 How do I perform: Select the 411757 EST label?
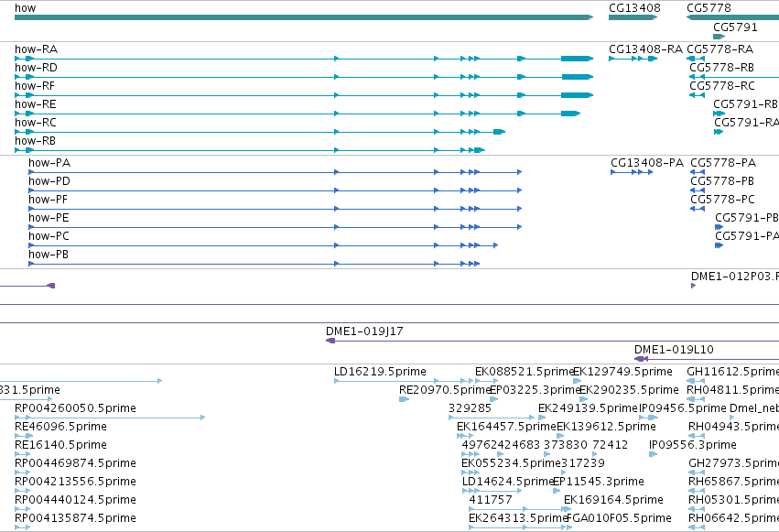point(491,500)
